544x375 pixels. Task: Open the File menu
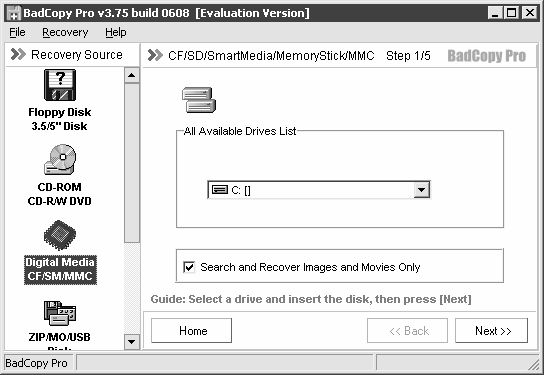17,32
